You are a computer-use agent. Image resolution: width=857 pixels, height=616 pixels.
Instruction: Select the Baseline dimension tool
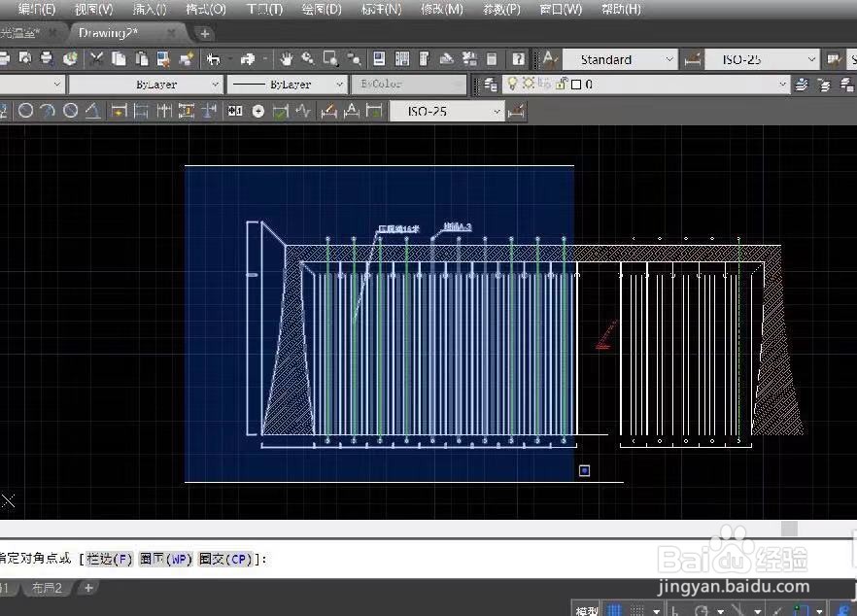141,111
